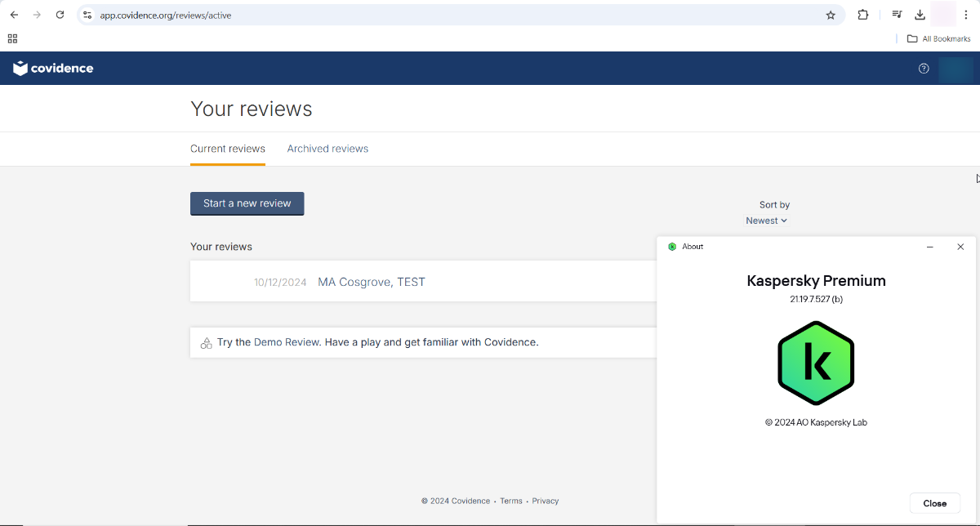Open Privacy link in footer
This screenshot has height=526, width=980.
pyautogui.click(x=546, y=501)
